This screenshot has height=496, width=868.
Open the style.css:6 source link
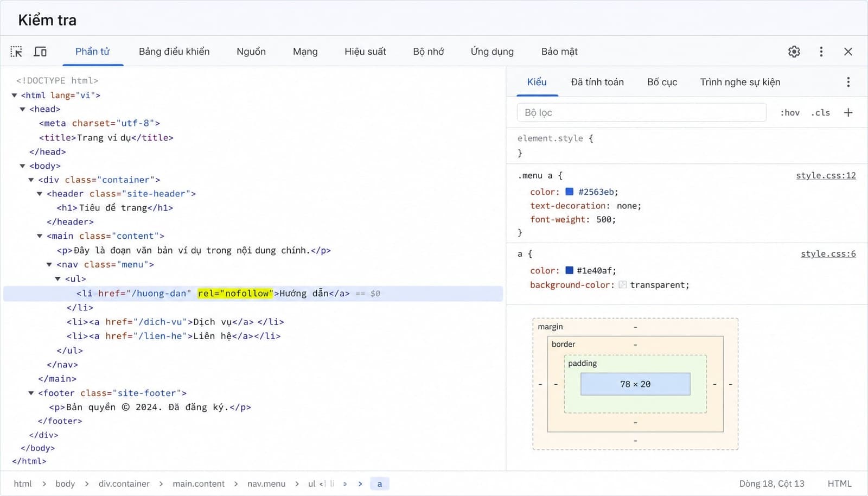coord(828,253)
